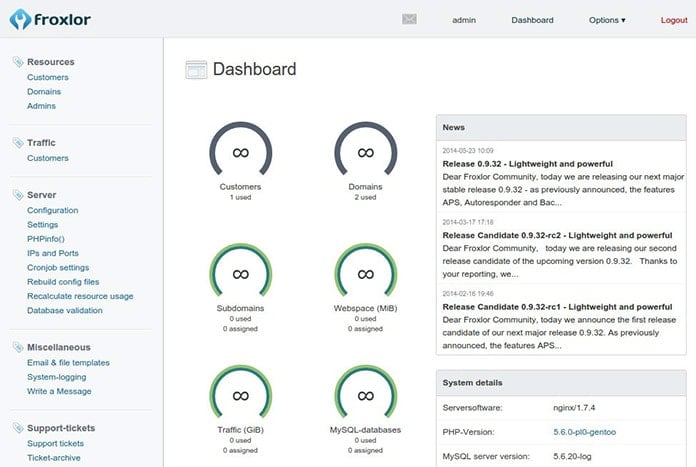696x467 pixels.
Task: Click the 'nginx/1.7.4' serversoftware value
Action: [574, 408]
